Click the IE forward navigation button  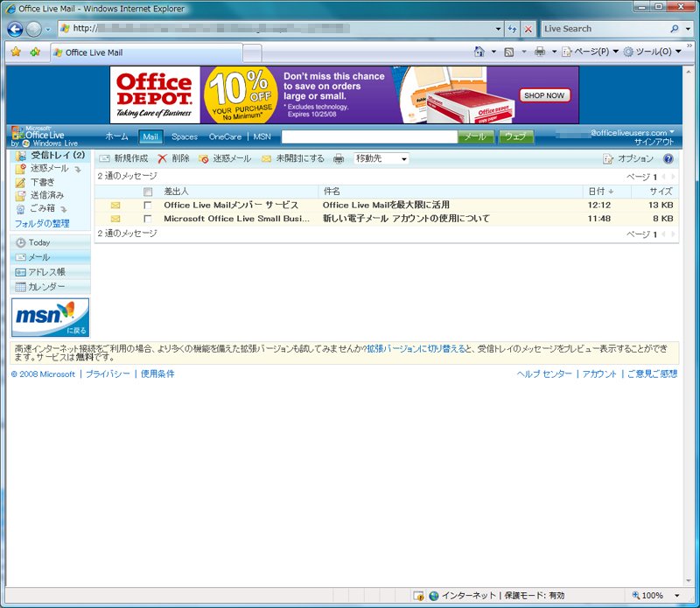tap(33, 29)
